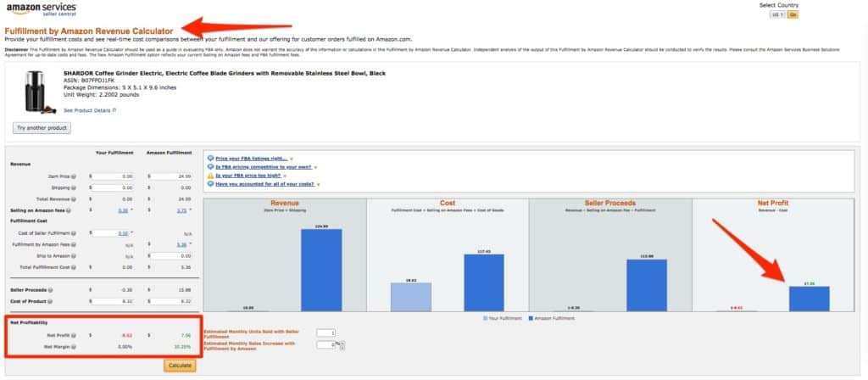Click the help icon beside Shipping
Screen dimensions: 868x380
[x=73, y=187]
